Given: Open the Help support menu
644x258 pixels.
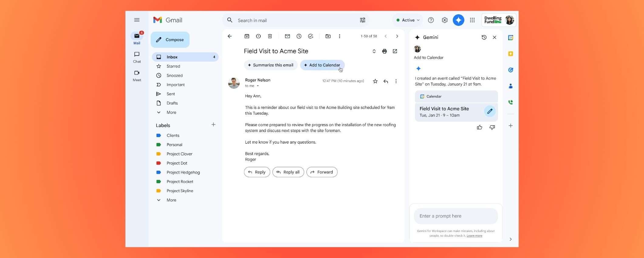Looking at the screenshot, I should [x=431, y=20].
